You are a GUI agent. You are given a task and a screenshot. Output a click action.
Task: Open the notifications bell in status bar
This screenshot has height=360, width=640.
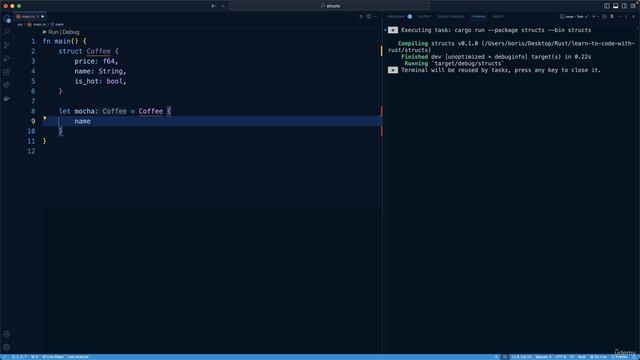635,357
